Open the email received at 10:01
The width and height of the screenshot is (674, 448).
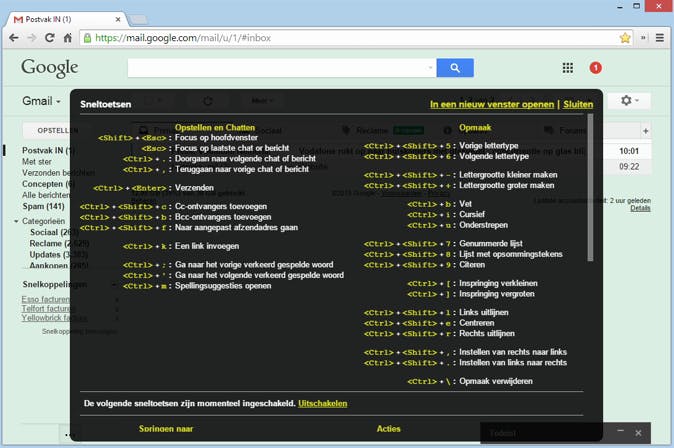629,151
